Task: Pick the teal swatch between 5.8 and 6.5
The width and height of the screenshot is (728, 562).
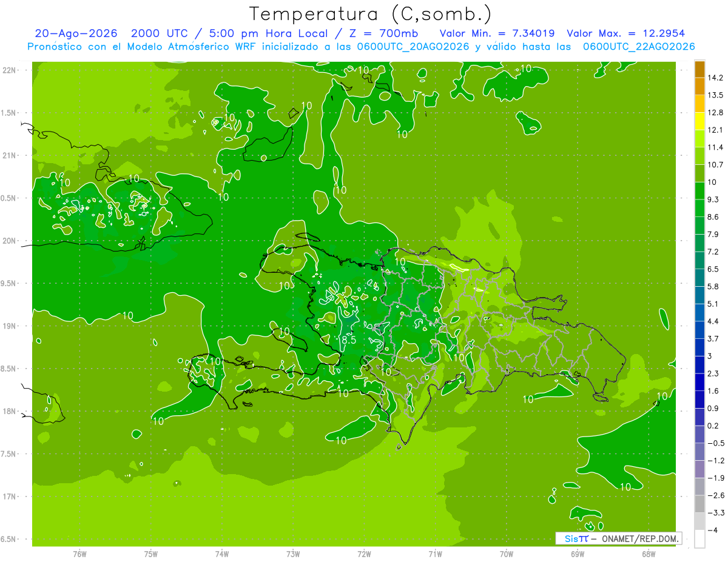Action: click(699, 278)
